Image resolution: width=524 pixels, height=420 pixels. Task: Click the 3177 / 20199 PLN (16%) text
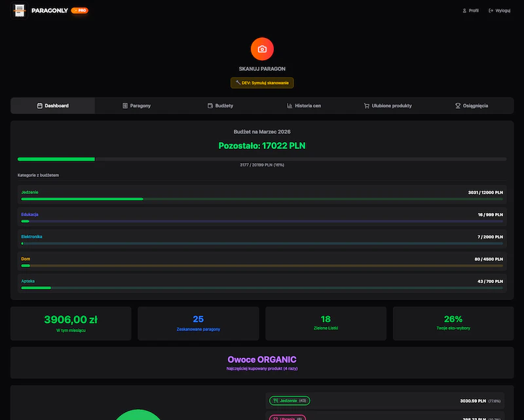tap(262, 165)
